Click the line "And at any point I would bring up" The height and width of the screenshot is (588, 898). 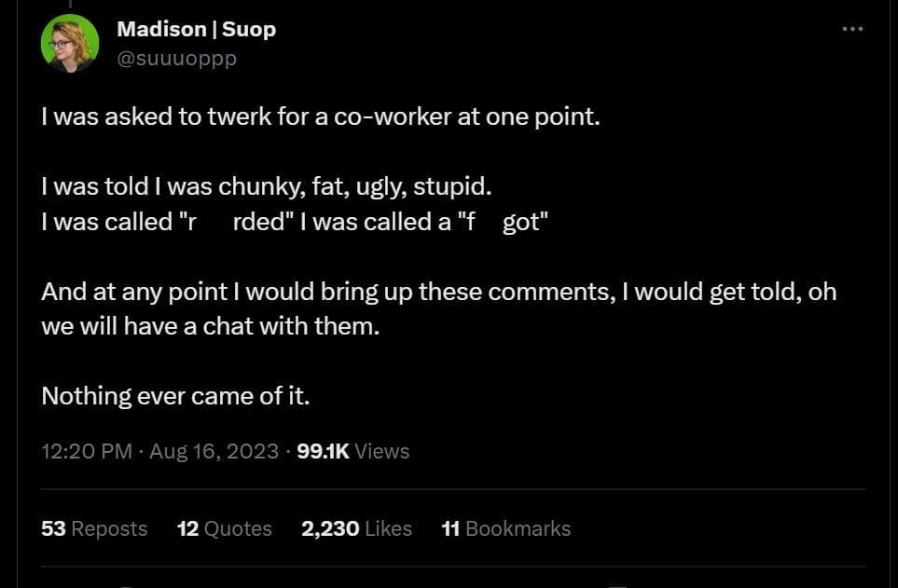tap(438, 291)
